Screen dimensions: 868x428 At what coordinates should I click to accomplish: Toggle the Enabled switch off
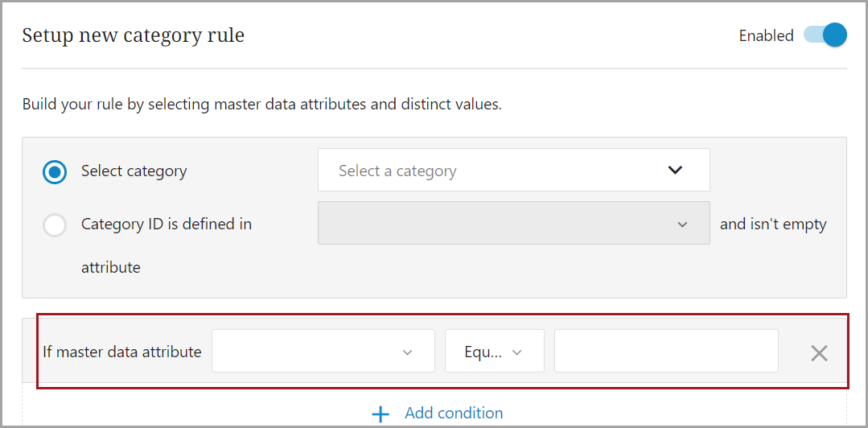pyautogui.click(x=825, y=35)
